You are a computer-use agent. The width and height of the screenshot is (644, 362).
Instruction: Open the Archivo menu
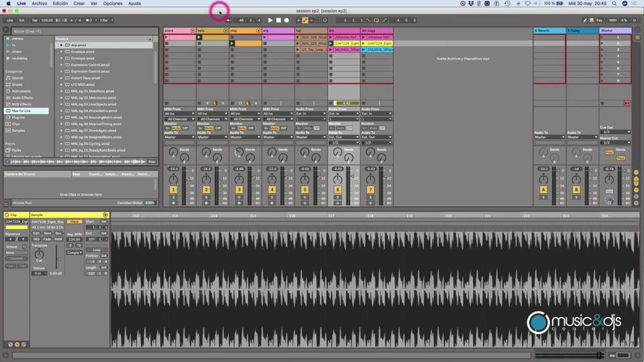[40, 3]
